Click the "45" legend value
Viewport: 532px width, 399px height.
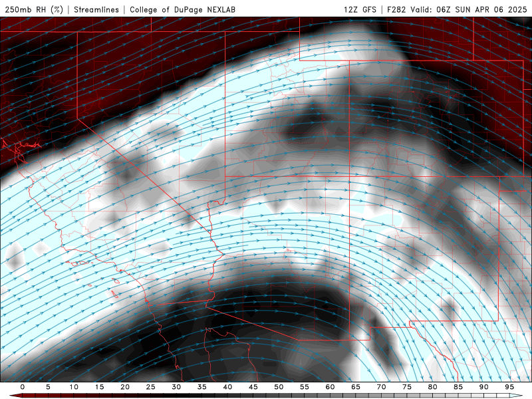253,387
